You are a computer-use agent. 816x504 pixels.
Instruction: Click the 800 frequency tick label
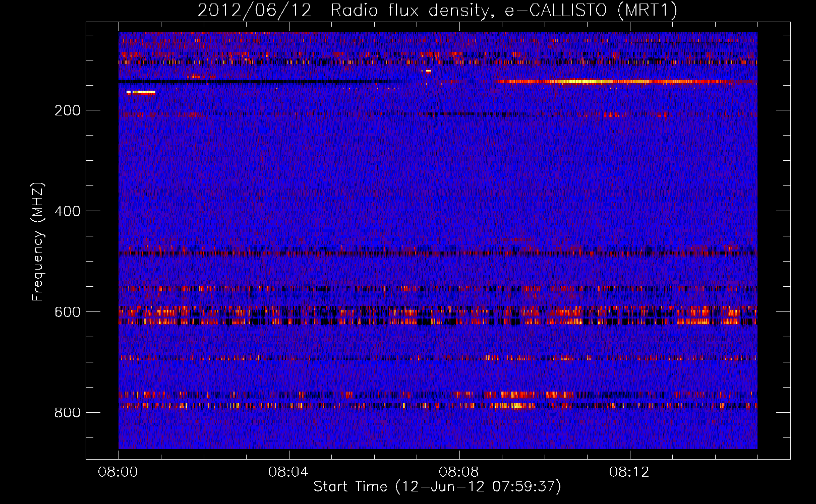(68, 413)
